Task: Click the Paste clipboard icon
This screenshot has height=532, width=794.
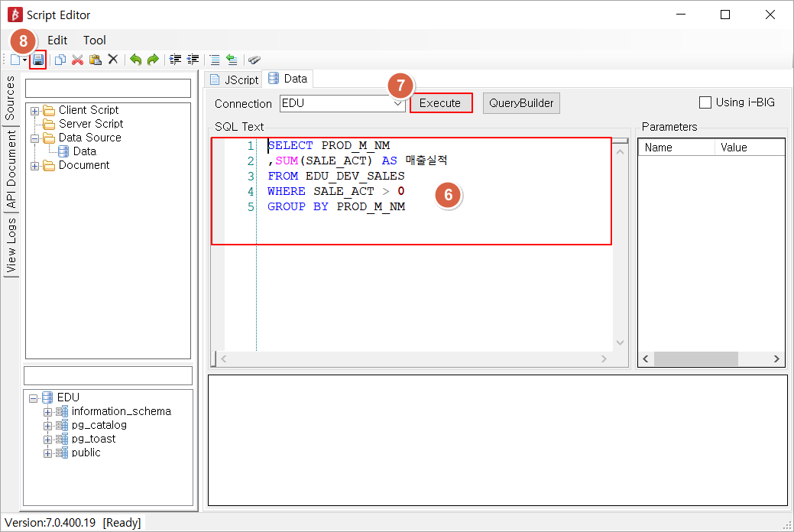Action: pyautogui.click(x=95, y=60)
